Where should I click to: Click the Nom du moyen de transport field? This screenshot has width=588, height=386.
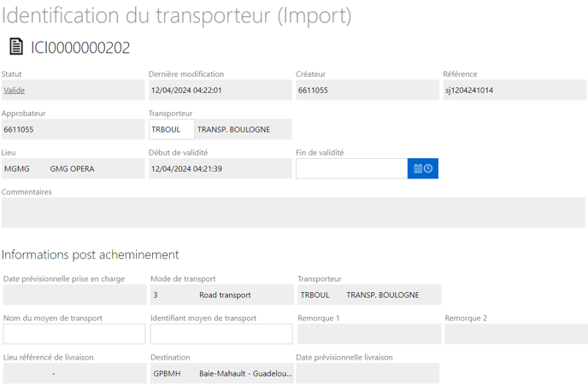(73, 334)
